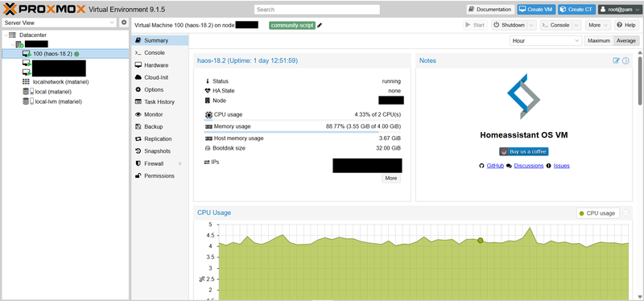
Task: Switch graph to Maximum values
Action: (x=599, y=41)
